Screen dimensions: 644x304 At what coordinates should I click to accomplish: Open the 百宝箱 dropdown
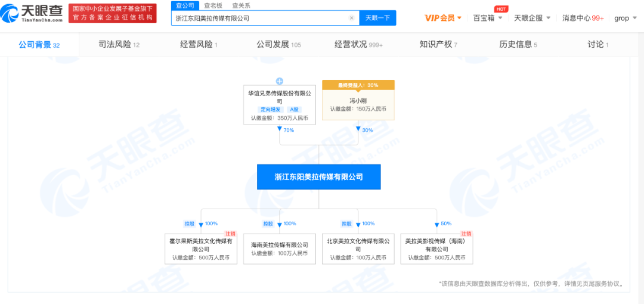coord(488,18)
